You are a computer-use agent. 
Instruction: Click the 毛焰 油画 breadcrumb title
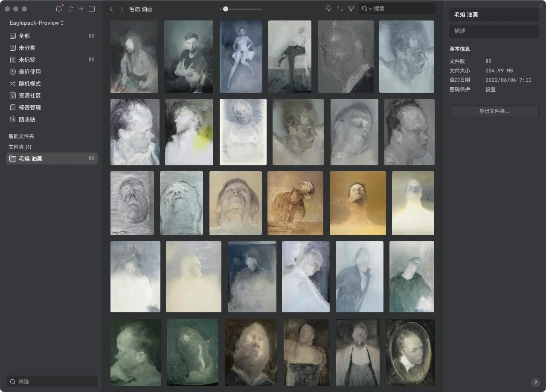click(141, 9)
